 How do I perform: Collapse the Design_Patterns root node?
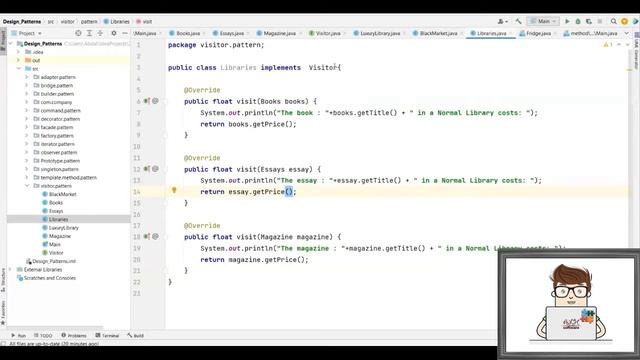[x=11, y=44]
